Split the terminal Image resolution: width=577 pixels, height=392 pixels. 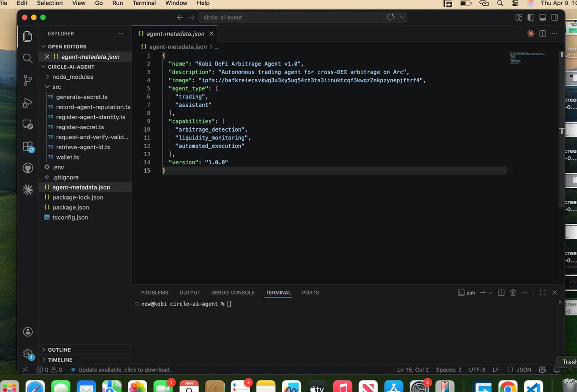pos(501,293)
